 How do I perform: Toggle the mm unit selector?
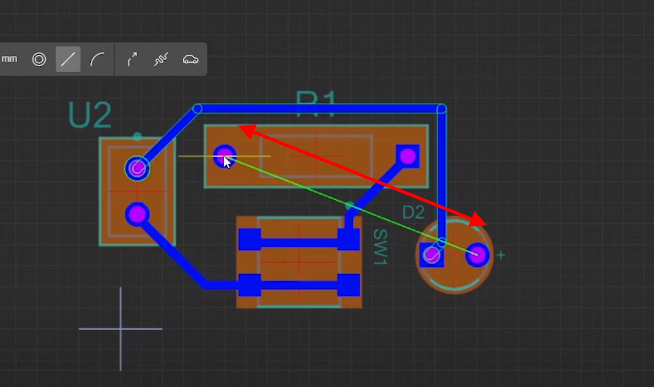pos(10,59)
